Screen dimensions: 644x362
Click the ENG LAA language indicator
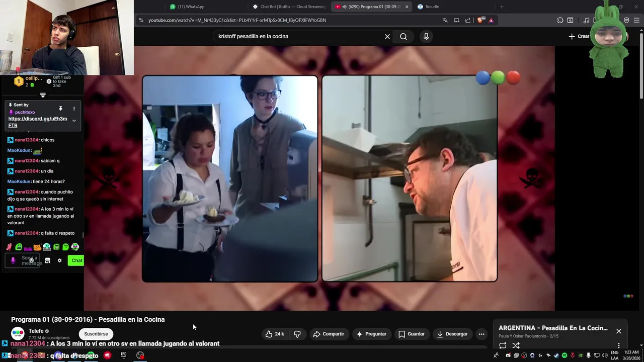coord(614,355)
